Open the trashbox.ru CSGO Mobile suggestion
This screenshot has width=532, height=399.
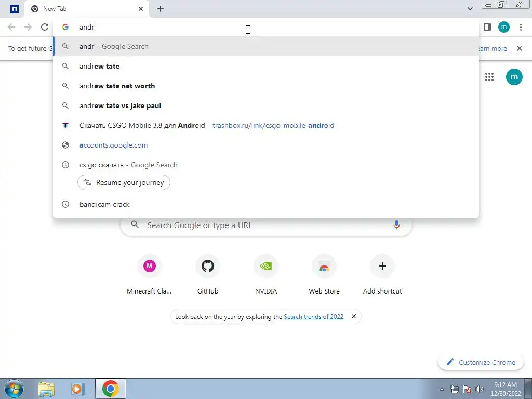[x=266, y=125]
